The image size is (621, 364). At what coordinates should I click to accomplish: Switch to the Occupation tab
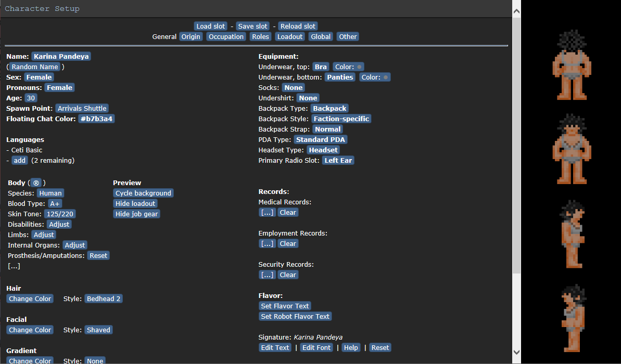(x=226, y=36)
